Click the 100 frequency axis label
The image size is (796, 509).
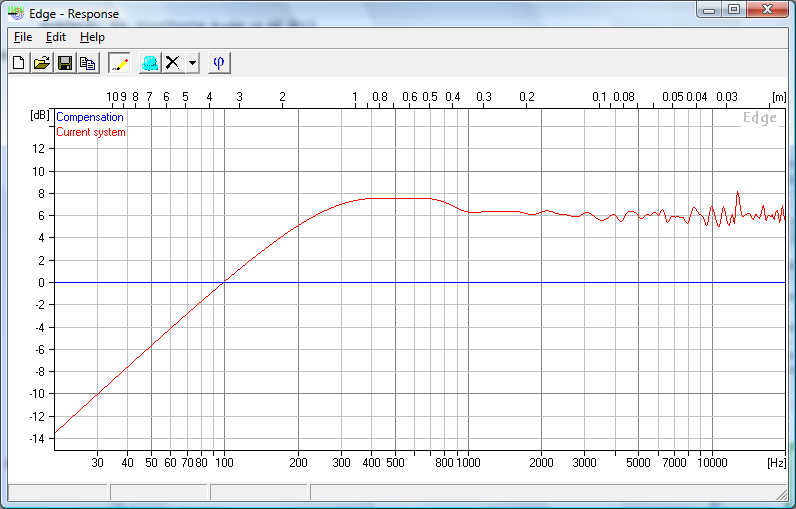(224, 462)
